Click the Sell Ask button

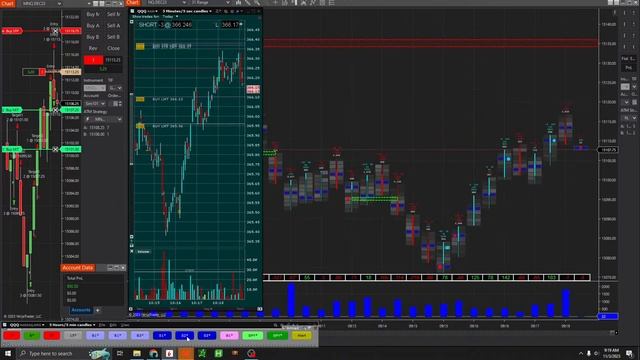click(113, 26)
